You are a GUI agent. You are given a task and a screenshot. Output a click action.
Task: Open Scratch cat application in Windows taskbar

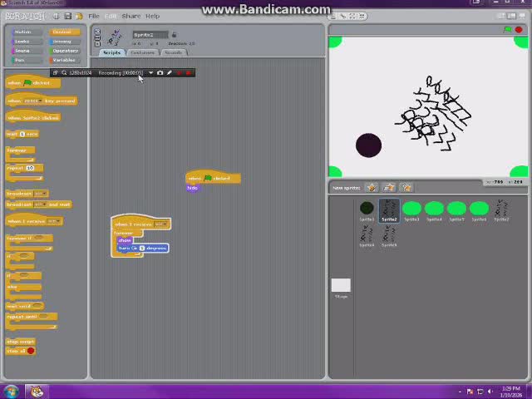(x=37, y=392)
